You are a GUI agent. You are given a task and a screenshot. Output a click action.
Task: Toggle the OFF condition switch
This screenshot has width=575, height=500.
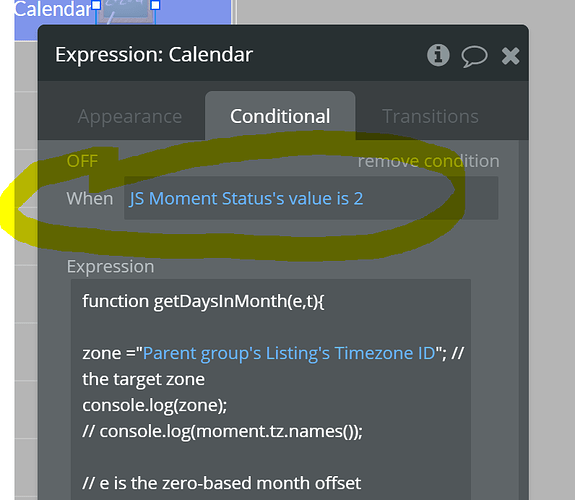[x=83, y=161]
